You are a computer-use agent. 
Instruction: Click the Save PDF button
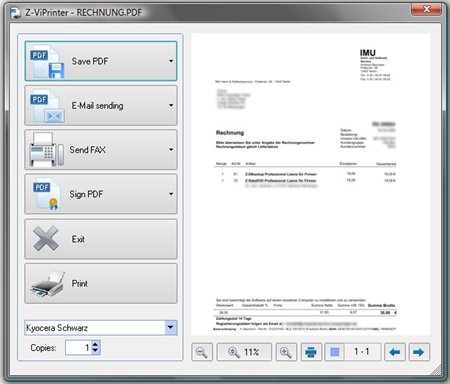point(101,61)
